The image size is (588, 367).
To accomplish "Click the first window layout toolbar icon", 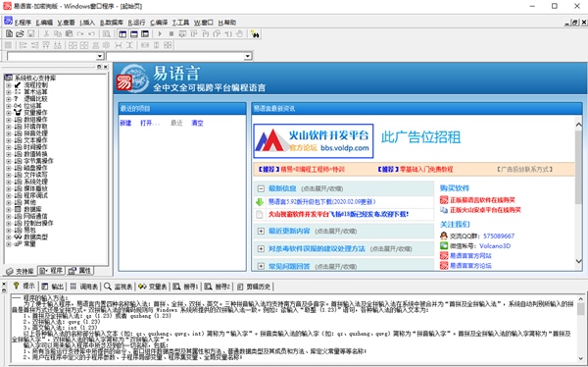I will (122, 34).
